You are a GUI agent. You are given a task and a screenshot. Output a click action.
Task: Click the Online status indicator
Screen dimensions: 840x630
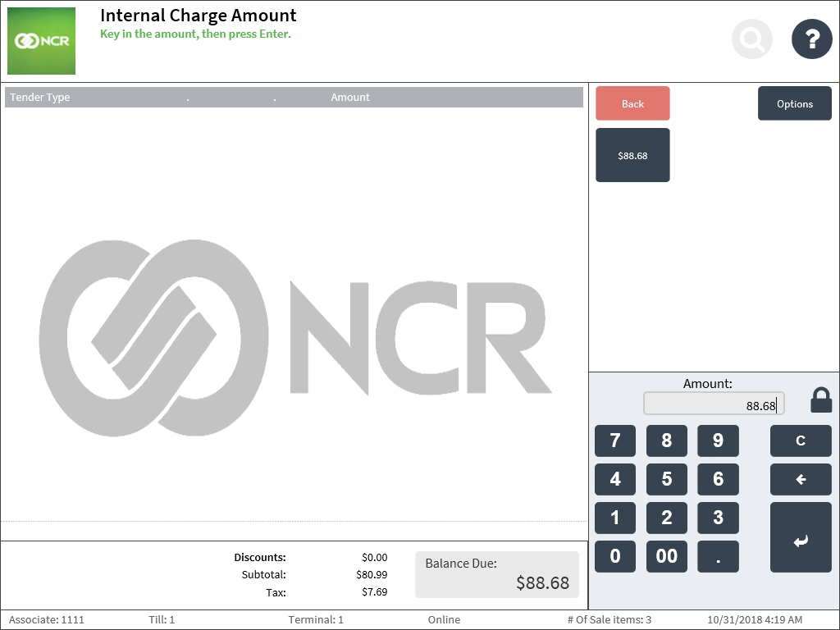tap(444, 620)
